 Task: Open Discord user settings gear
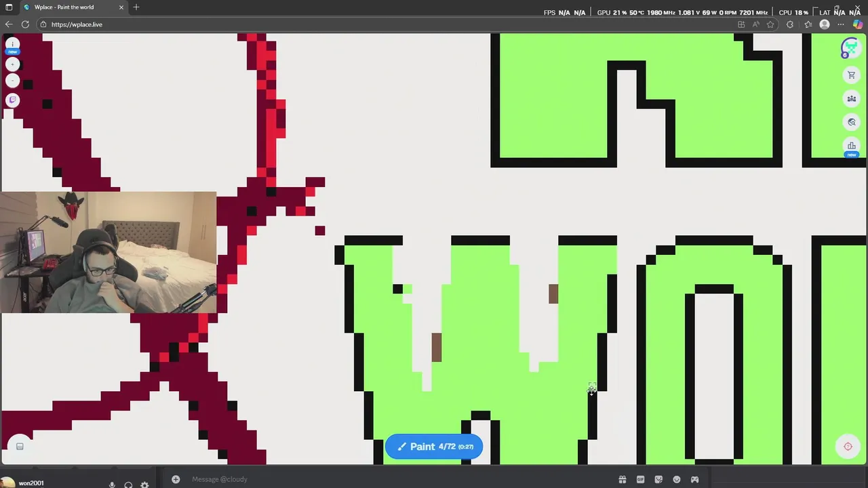click(144, 484)
